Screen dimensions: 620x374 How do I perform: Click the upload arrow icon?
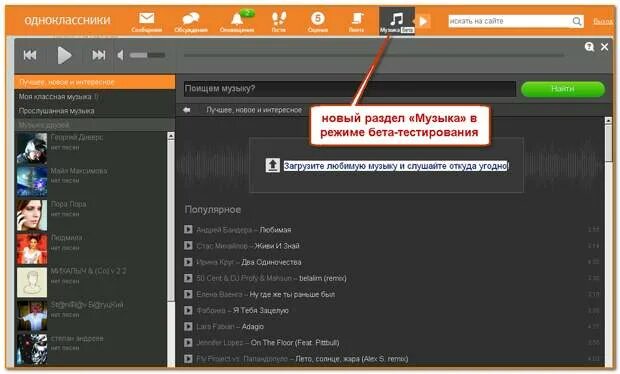[x=272, y=165]
